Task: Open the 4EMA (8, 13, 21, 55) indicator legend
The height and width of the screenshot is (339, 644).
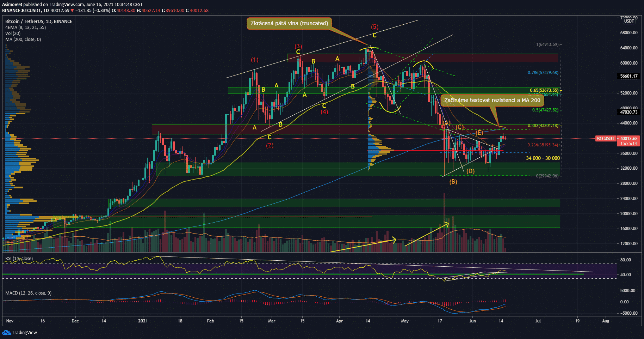Action: 25,27
